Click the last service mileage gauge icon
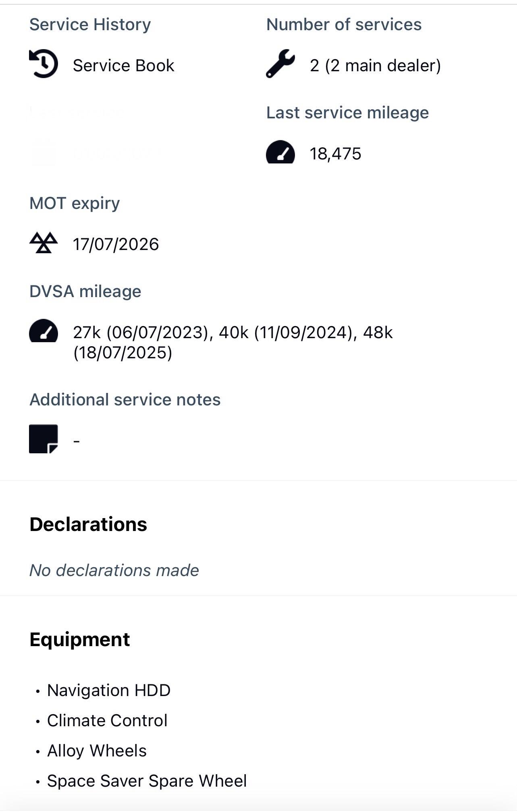The image size is (517, 812). point(280,152)
